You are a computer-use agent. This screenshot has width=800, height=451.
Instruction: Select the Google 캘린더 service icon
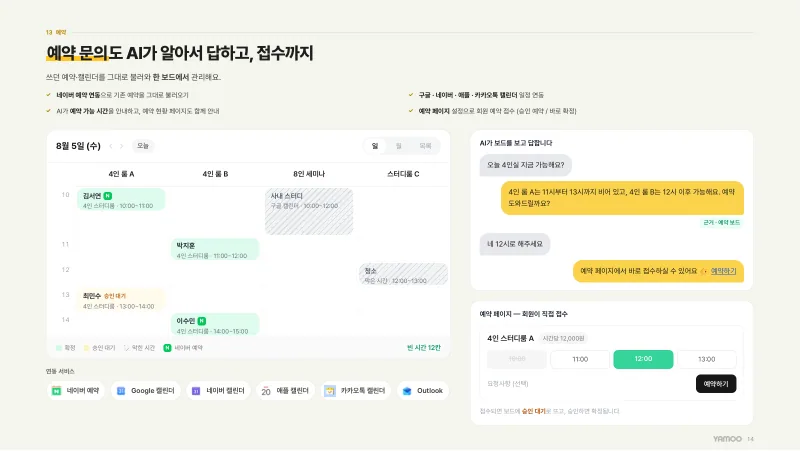[x=121, y=391]
